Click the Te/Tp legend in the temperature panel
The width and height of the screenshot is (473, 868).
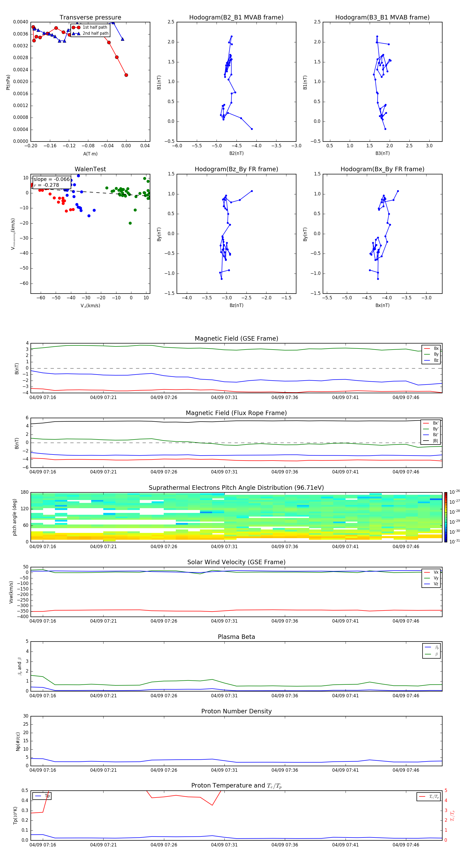tap(429, 796)
